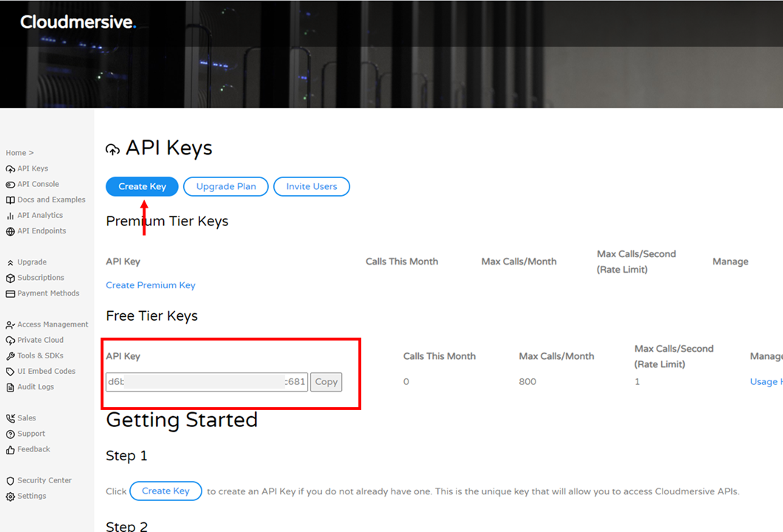The height and width of the screenshot is (532, 783).
Task: Click the blue Create Key button at top
Action: click(x=142, y=186)
